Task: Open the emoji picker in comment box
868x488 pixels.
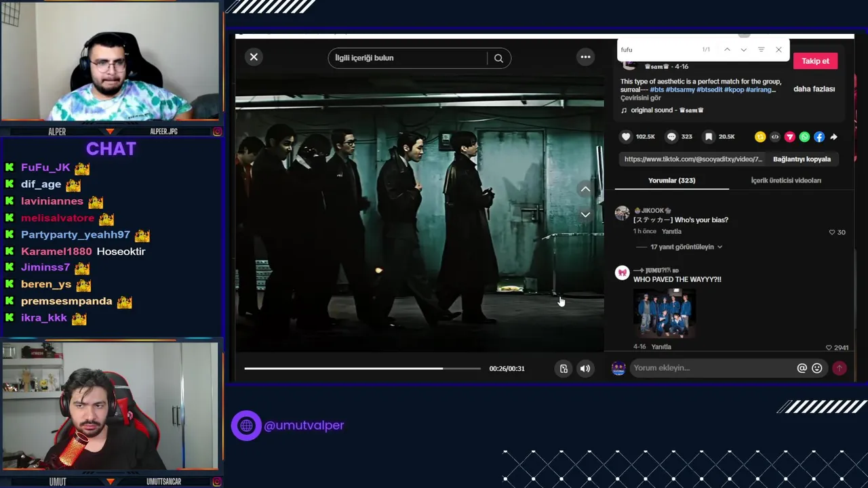Action: pyautogui.click(x=817, y=368)
